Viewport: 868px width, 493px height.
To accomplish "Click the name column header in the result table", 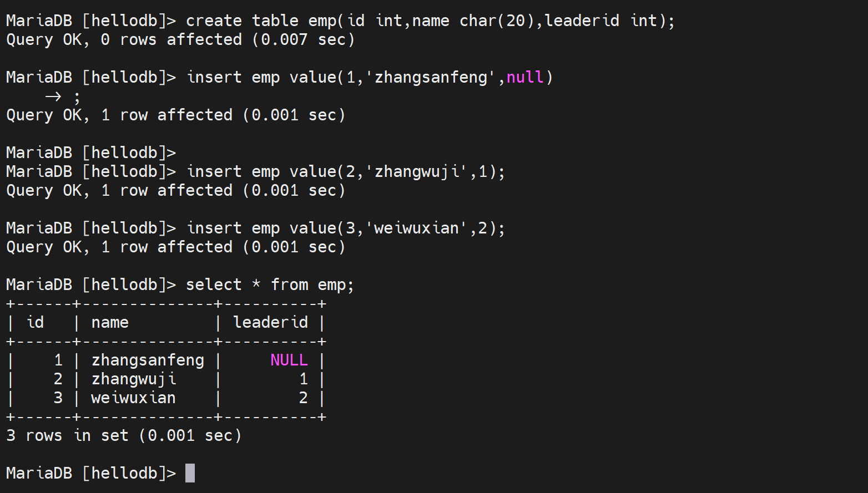I will tap(110, 323).
